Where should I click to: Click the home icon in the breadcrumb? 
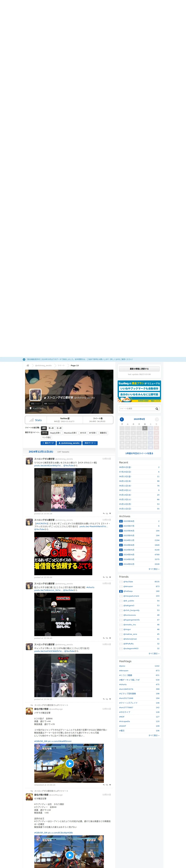[x=28, y=365]
